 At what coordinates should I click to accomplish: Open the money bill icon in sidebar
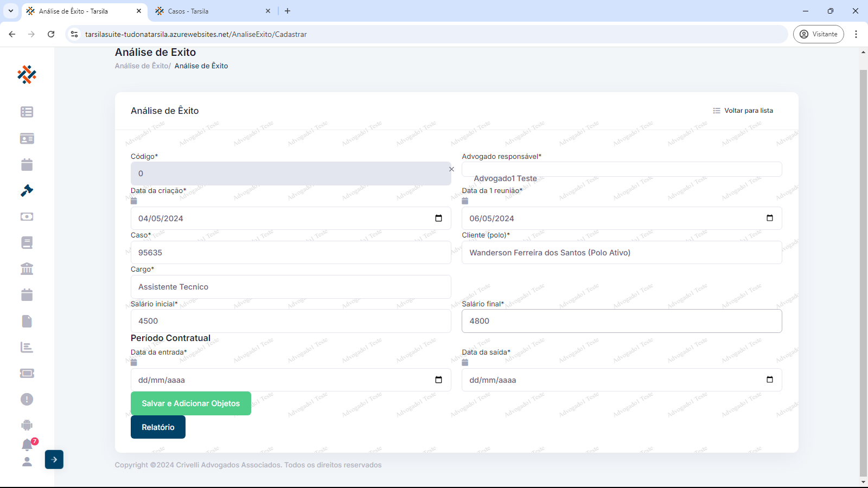click(x=27, y=216)
